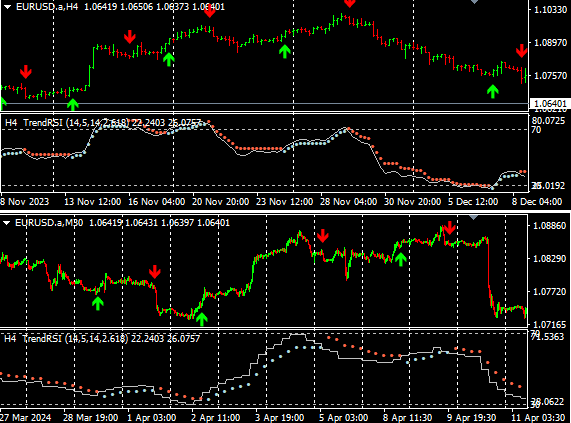Image resolution: width=571 pixels, height=423 pixels.
Task: Select red sell arrow near 8 Nov 2023 candles
Action: pos(25,72)
